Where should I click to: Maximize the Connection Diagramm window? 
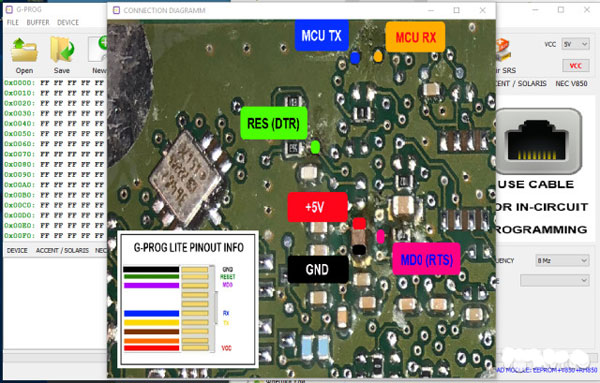pyautogui.click(x=457, y=10)
